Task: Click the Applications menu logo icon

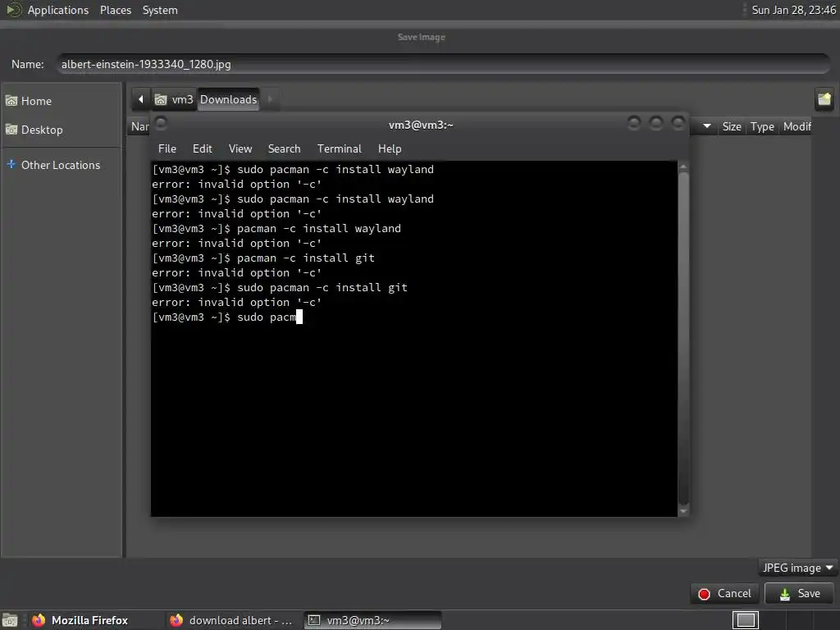Action: [13, 10]
